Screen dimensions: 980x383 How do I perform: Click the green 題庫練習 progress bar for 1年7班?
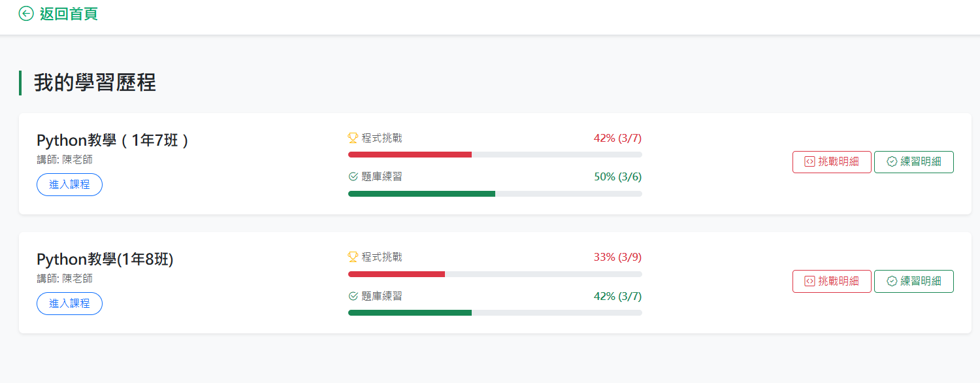pos(421,194)
